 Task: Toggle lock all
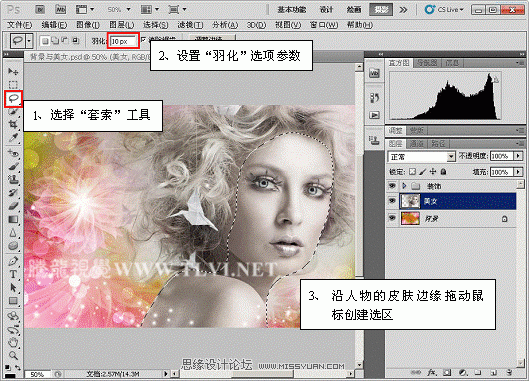coord(444,172)
